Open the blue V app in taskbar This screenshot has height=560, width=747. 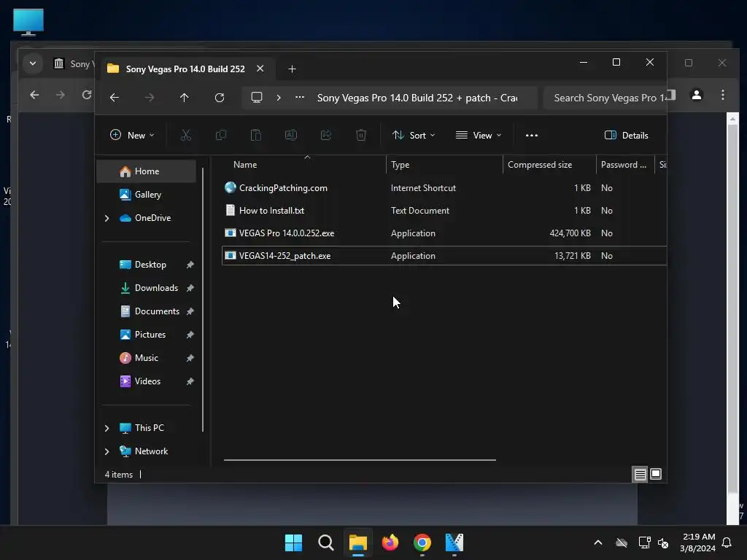[x=454, y=542]
